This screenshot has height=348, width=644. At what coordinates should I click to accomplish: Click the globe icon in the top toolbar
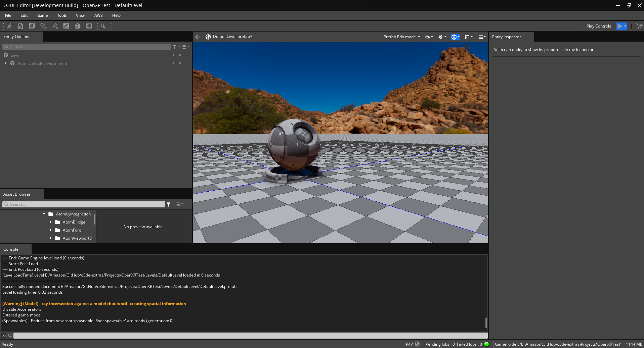78,26
